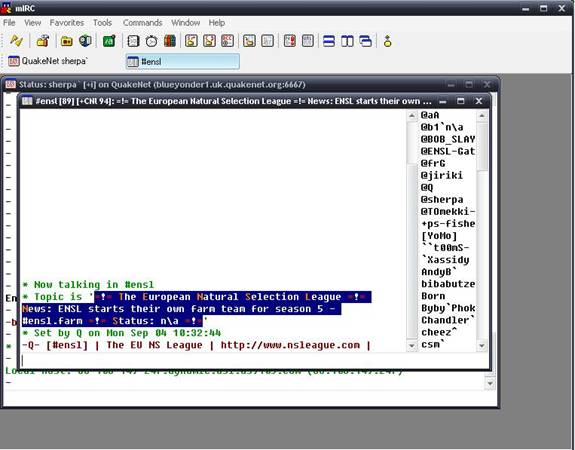Click the About mIRC toolbar icon
575x450 pixels.
point(388,41)
